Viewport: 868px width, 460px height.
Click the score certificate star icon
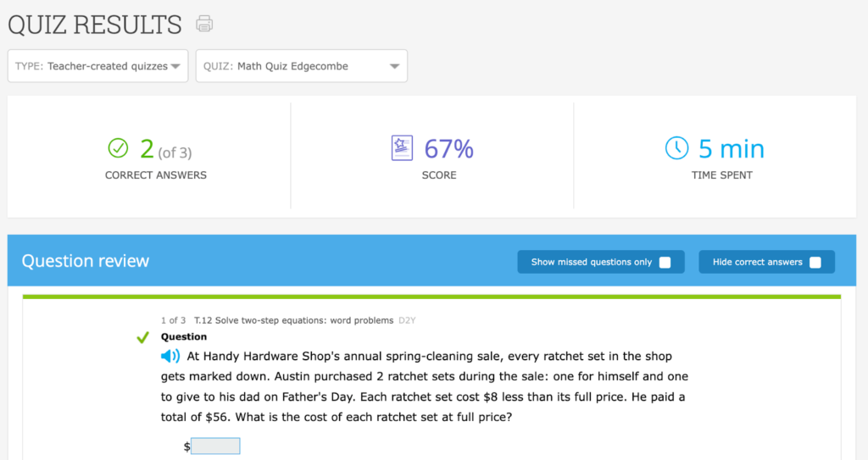[402, 148]
